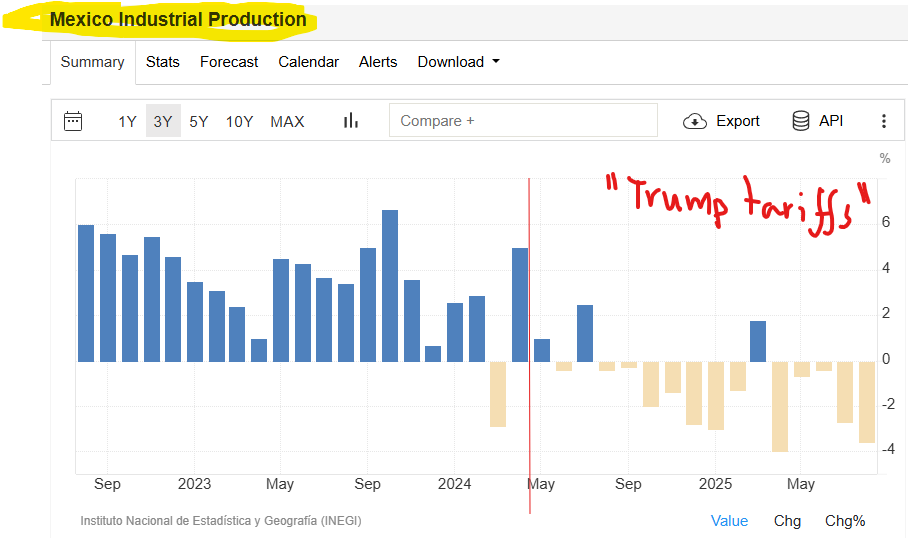The image size is (908, 538).
Task: Go to the Calendar tab
Action: (x=308, y=62)
